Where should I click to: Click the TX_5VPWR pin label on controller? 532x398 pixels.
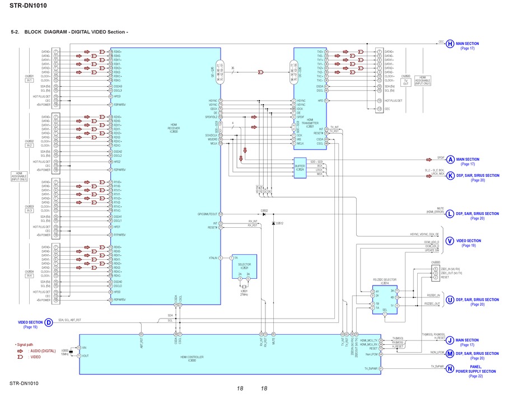click(371, 368)
